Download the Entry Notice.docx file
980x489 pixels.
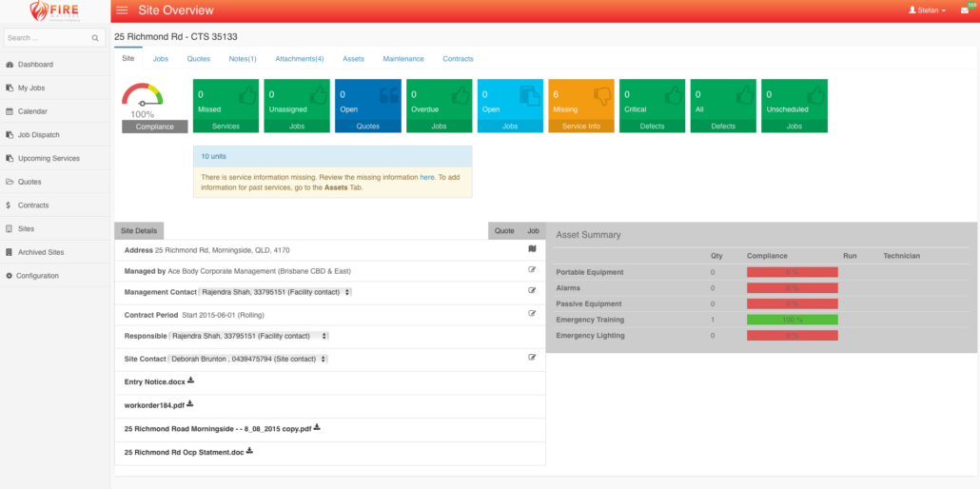(x=190, y=381)
